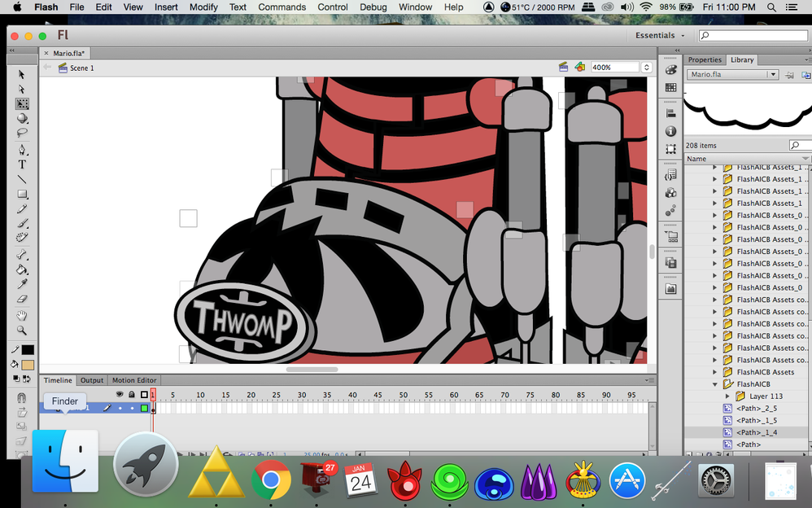Image resolution: width=812 pixels, height=508 pixels.
Task: Pin the current library pushpin icon
Action: pos(789,75)
